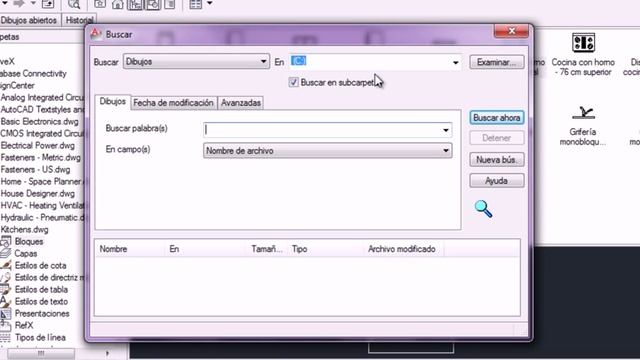640x360 pixels.
Task: Toggle preview pane icon in DesignCenter toolbar
Action: pyautogui.click(x=153, y=4)
